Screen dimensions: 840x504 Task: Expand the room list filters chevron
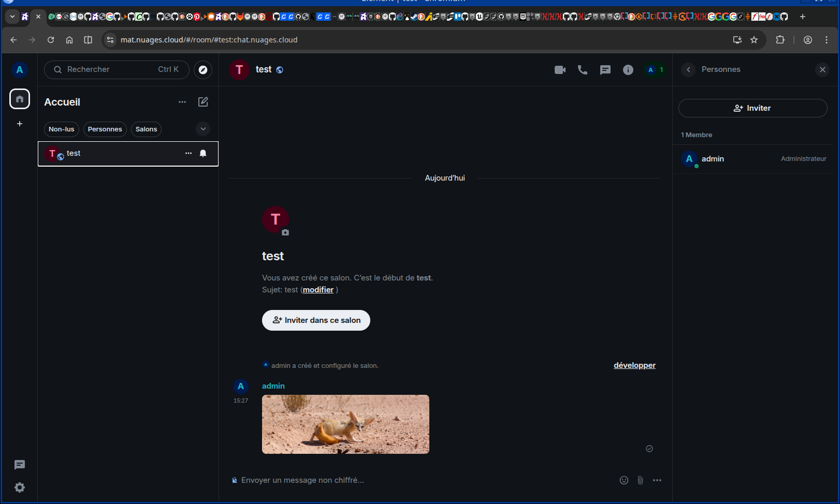(x=203, y=129)
